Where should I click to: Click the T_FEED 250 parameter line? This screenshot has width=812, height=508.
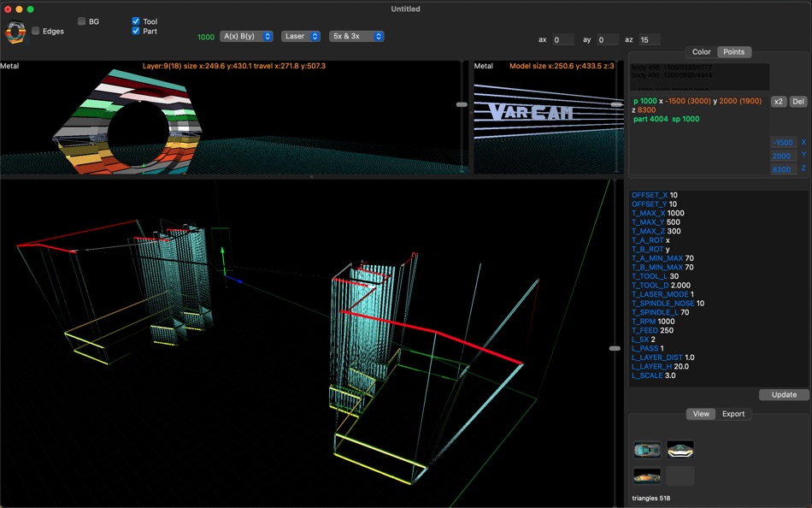coord(652,331)
